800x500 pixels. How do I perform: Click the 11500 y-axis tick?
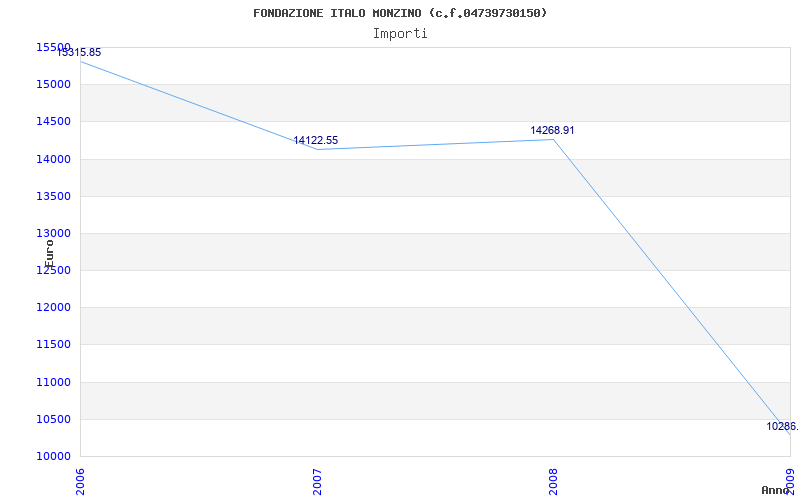53,345
